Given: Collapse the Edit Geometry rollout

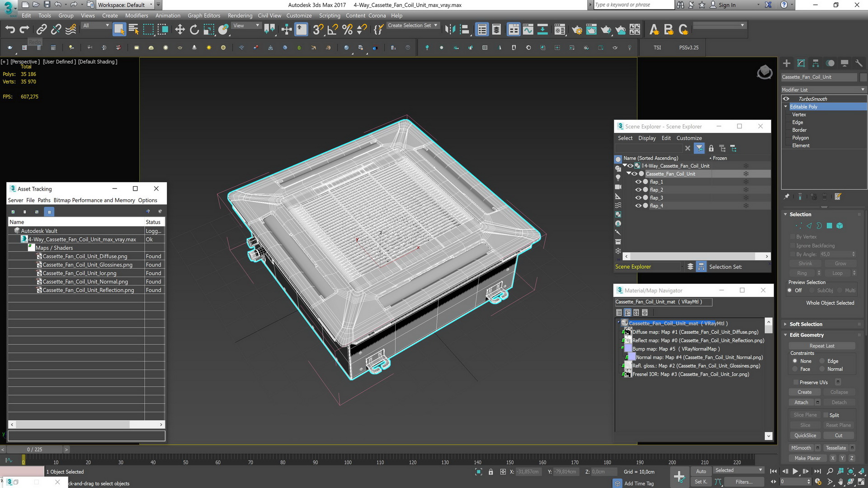Looking at the screenshot, I should [x=786, y=335].
